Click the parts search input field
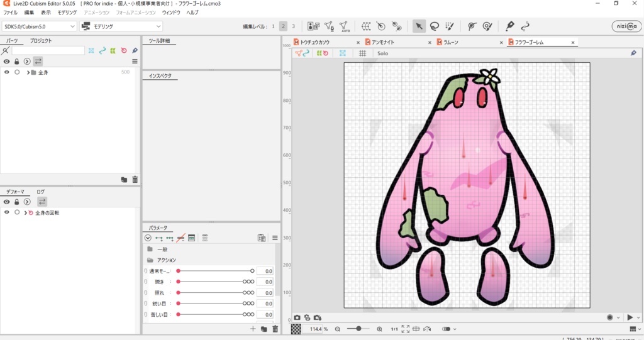 (x=48, y=50)
